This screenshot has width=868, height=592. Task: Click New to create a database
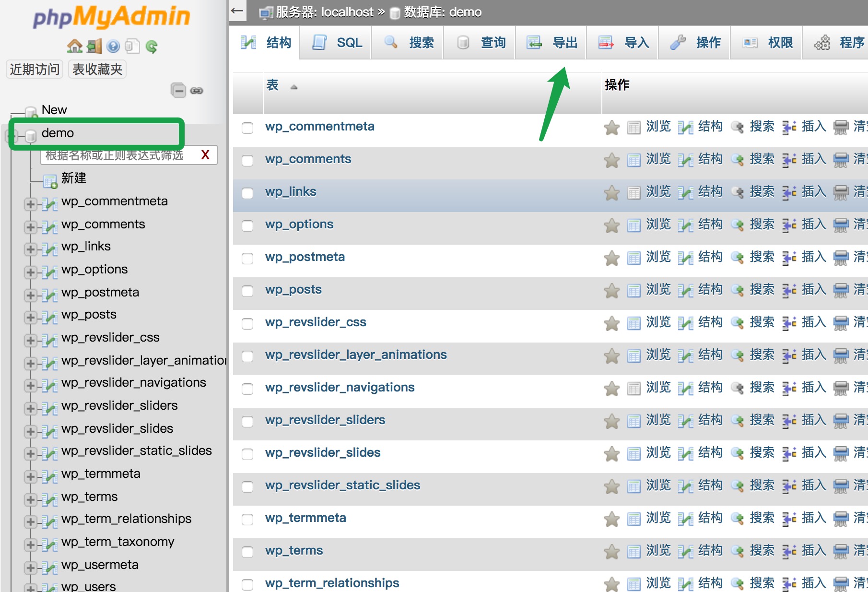(x=54, y=110)
